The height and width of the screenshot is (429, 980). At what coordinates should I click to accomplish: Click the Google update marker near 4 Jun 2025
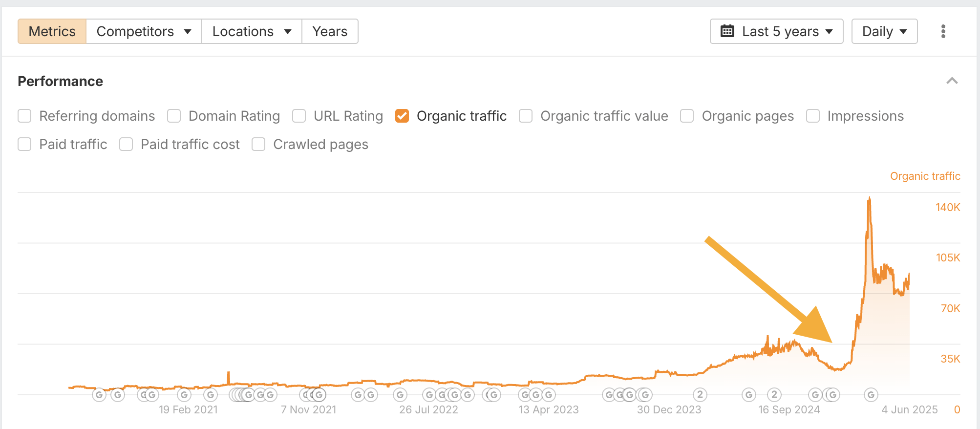pos(871,395)
